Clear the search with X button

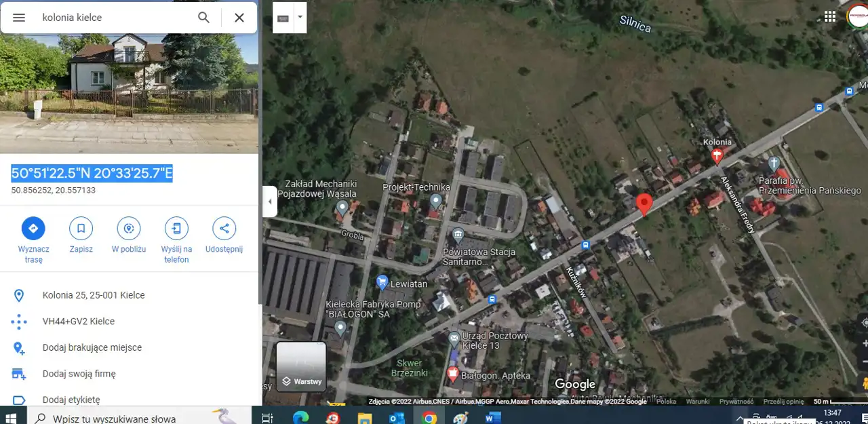(239, 18)
